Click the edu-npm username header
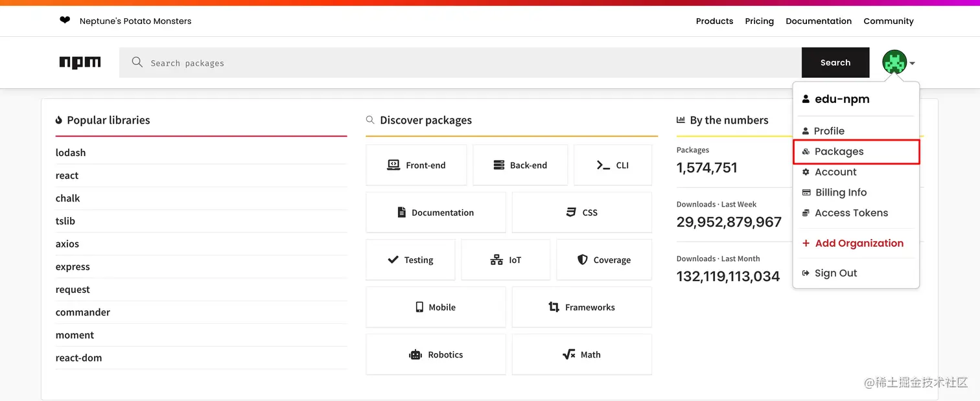 tap(842, 99)
